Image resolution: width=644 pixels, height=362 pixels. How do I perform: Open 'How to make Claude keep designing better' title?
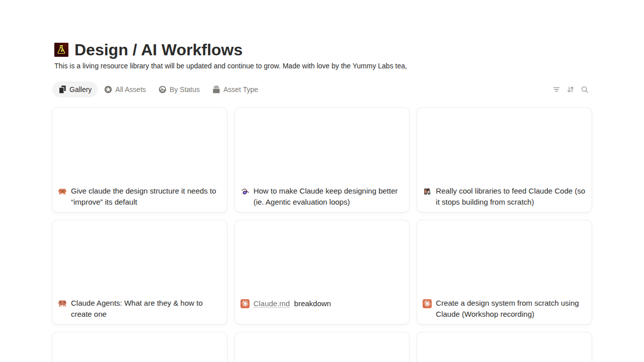pyautogui.click(x=326, y=197)
